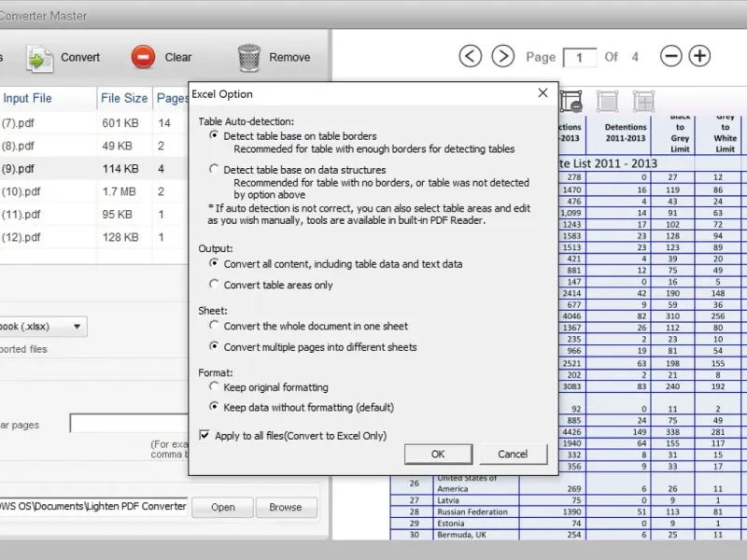Click Bermuda, UK in preview table

(x=461, y=535)
